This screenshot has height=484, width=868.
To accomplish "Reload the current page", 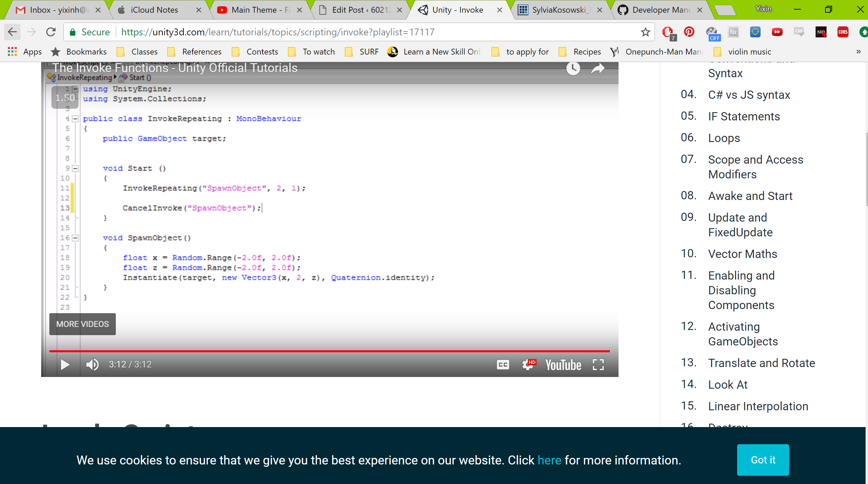I will [51, 32].
